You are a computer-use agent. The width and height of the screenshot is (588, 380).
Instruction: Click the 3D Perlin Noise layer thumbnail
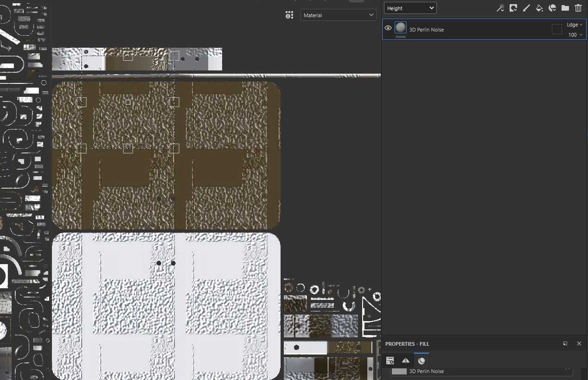(401, 27)
